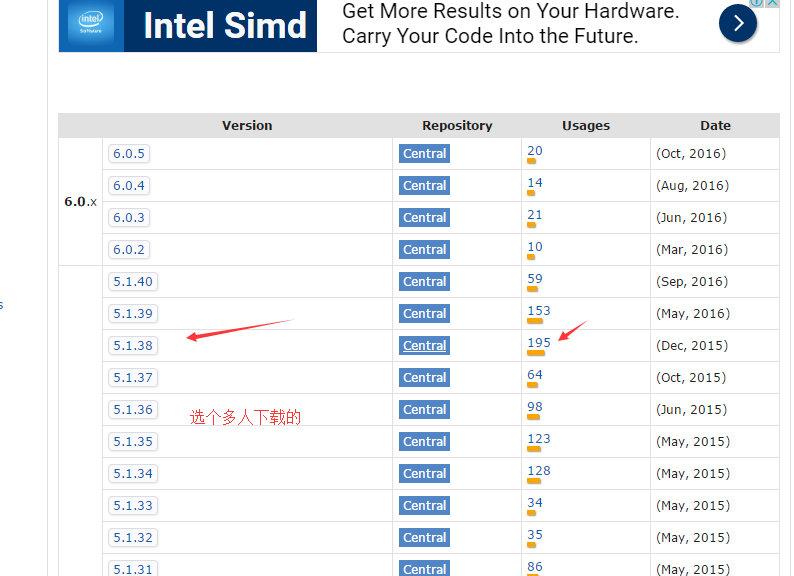Open the 5.1.40 version page
This screenshot has height=576, width=794.
pyautogui.click(x=133, y=282)
